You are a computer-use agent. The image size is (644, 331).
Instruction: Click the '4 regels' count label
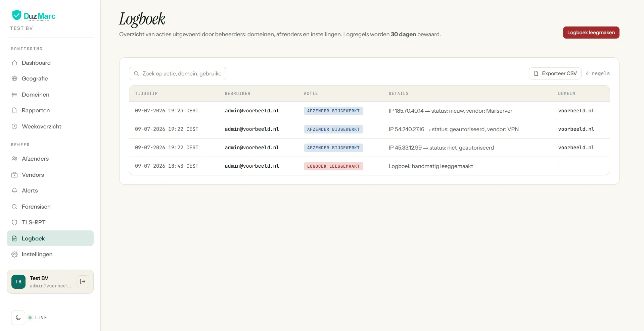pos(598,73)
